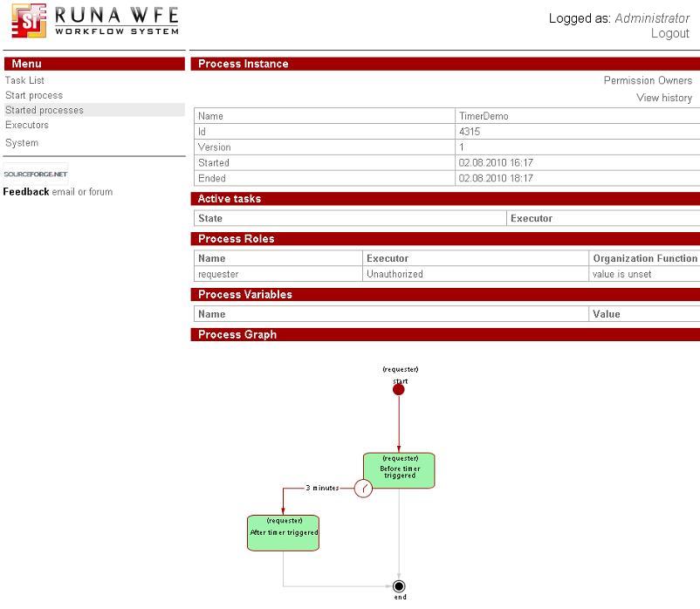This screenshot has width=700, height=609.
Task: Click the TimerDemo process name cell
Action: pos(485,115)
